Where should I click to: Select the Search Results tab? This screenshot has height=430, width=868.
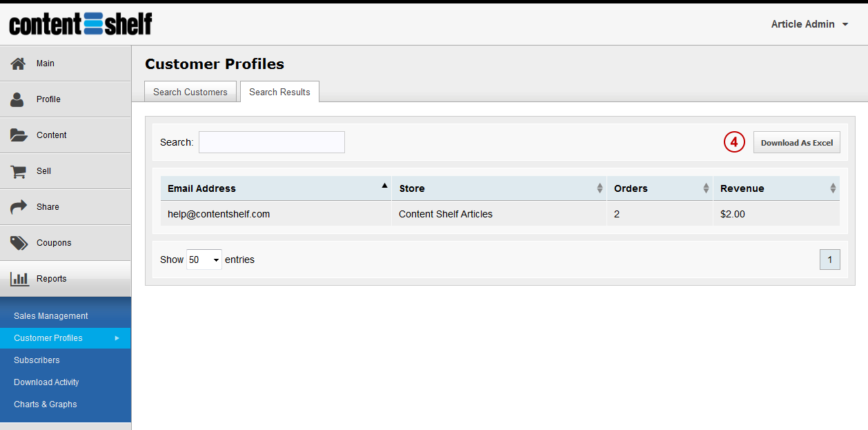tap(279, 92)
